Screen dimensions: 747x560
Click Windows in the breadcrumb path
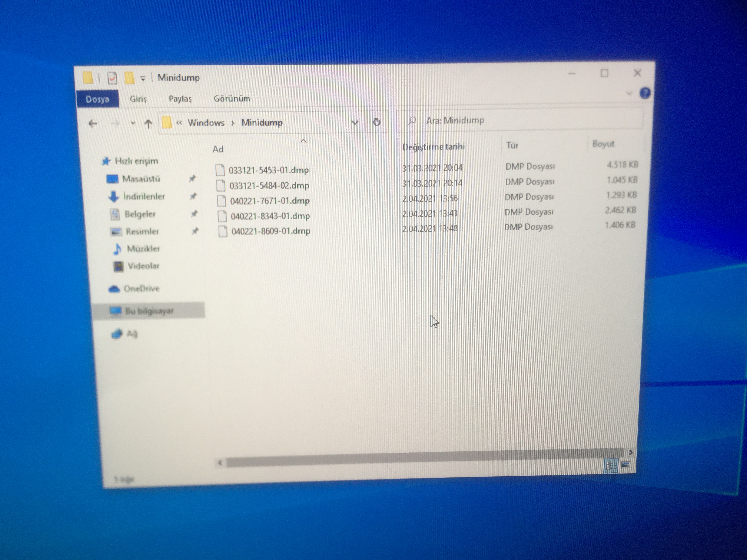pyautogui.click(x=206, y=123)
